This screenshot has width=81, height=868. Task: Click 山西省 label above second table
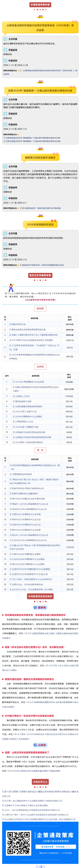tap(40, 366)
